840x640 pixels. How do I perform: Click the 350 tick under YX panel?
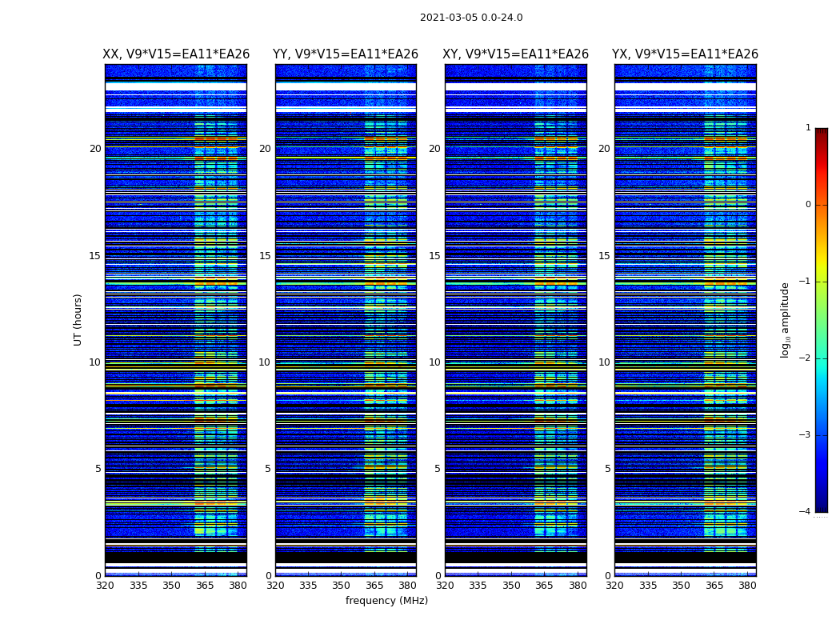(681, 586)
